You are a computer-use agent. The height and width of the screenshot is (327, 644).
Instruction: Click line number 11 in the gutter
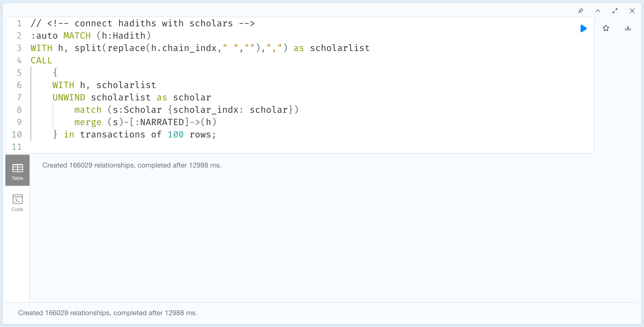point(17,147)
